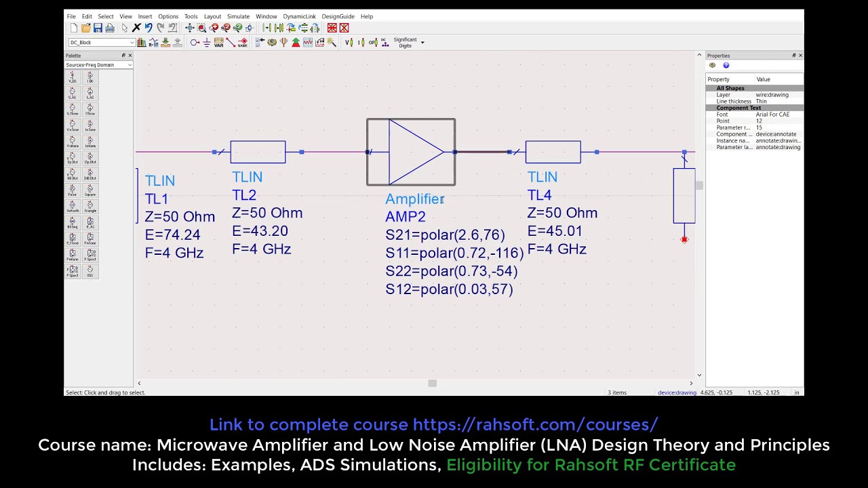This screenshot has width=868, height=488.
Task: Place a P_AC source from the palette
Action: 90,223
